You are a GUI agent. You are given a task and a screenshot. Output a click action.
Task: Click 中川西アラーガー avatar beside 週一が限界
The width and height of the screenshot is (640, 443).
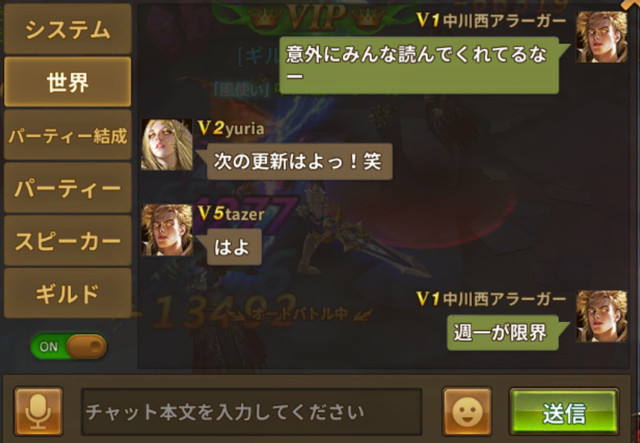pos(602,316)
